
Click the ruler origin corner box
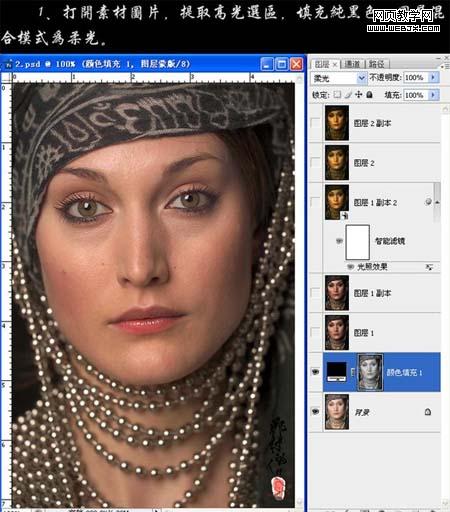(x=6, y=77)
